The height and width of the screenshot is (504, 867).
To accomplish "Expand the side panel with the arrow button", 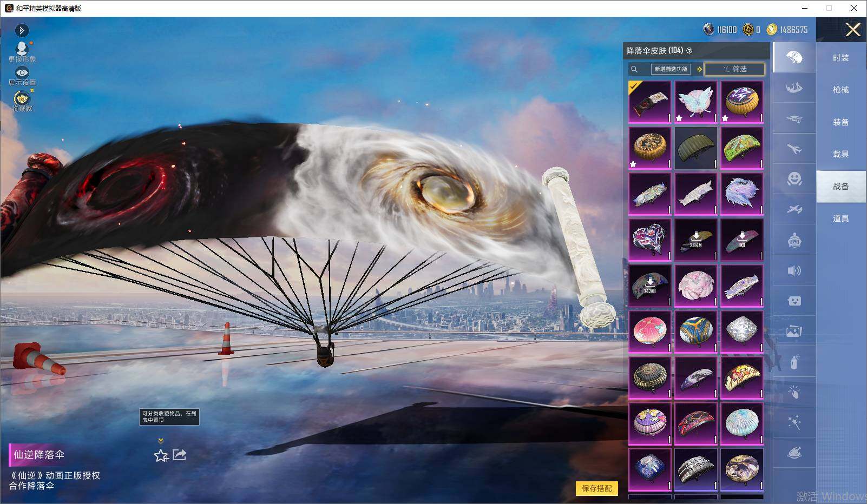I will (x=22, y=30).
